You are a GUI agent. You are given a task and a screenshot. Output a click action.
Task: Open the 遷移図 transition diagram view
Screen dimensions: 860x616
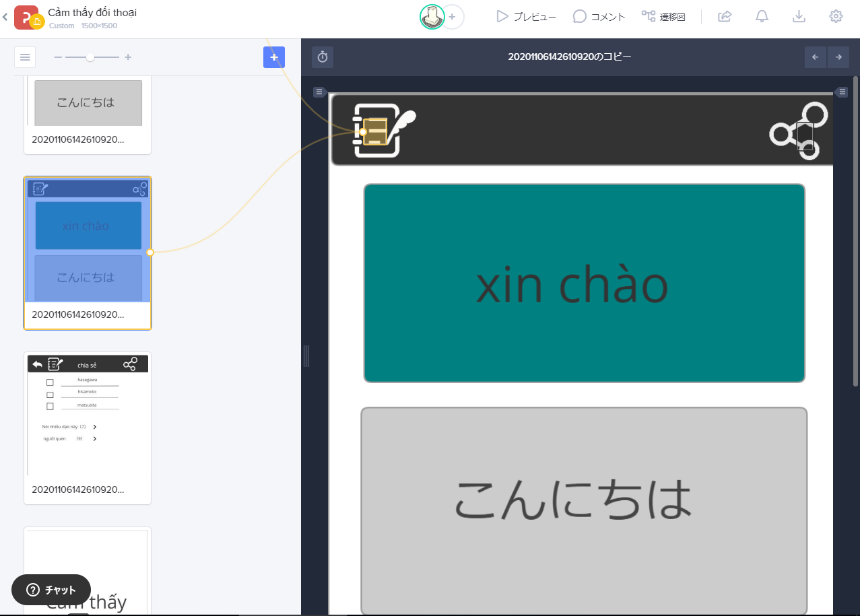coord(663,16)
